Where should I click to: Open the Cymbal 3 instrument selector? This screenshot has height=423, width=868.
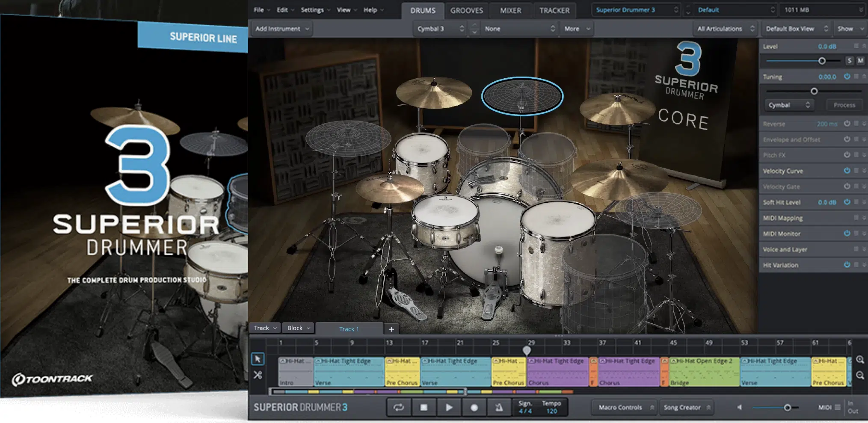click(x=441, y=29)
